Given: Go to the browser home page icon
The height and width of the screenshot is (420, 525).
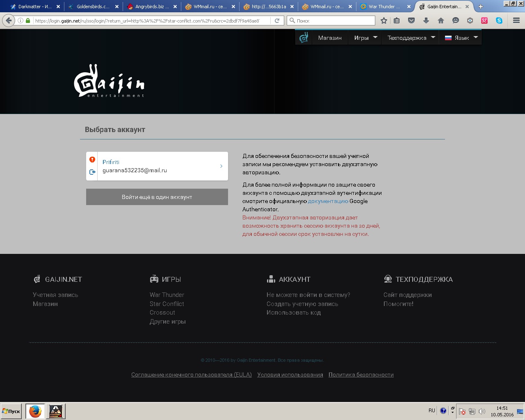Looking at the screenshot, I should (x=441, y=21).
